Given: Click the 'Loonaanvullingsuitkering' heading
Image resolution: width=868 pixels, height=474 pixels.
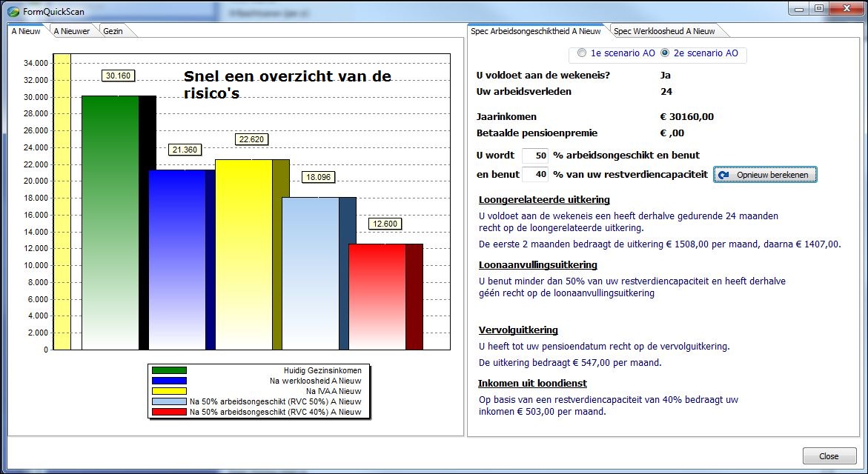Looking at the screenshot, I should (x=538, y=265).
